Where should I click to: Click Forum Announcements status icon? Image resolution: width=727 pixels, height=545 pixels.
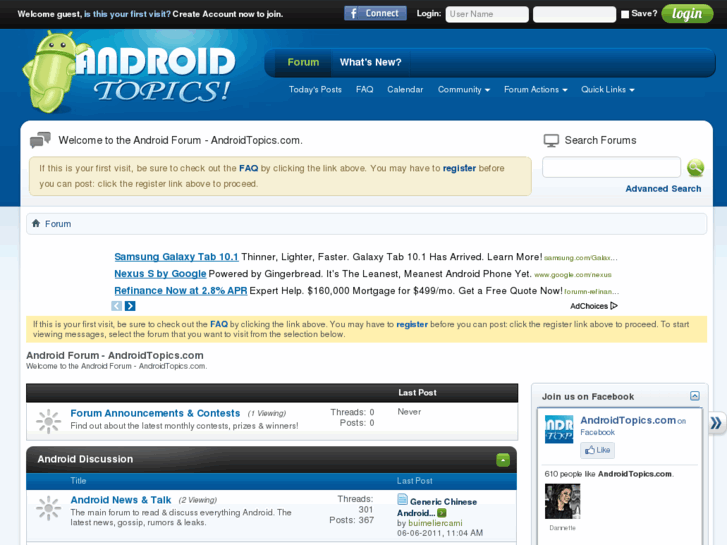pyautogui.click(x=48, y=422)
